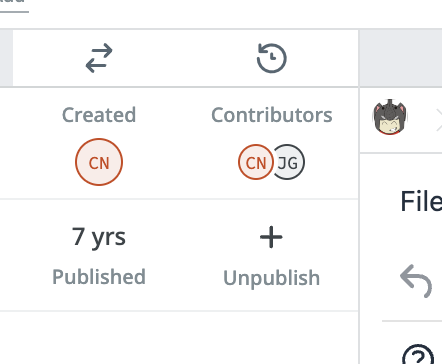Image resolution: width=442 pixels, height=364 pixels.
Task: Click the divider line below reply arrow
Action: tap(412, 321)
